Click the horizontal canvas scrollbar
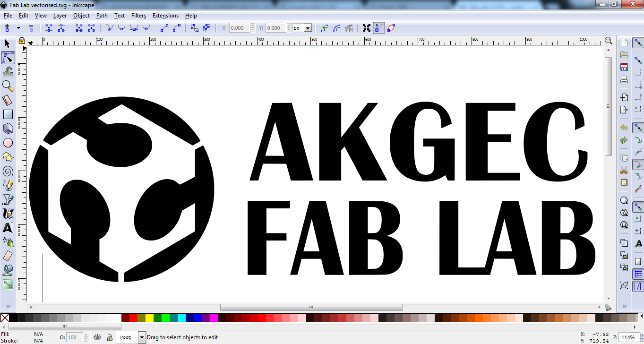Screen dimensions: 644x344 [x=311, y=307]
